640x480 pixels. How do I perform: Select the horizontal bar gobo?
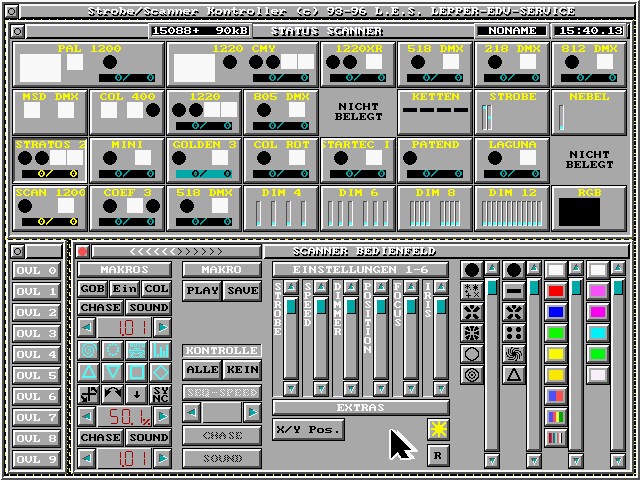(x=514, y=291)
